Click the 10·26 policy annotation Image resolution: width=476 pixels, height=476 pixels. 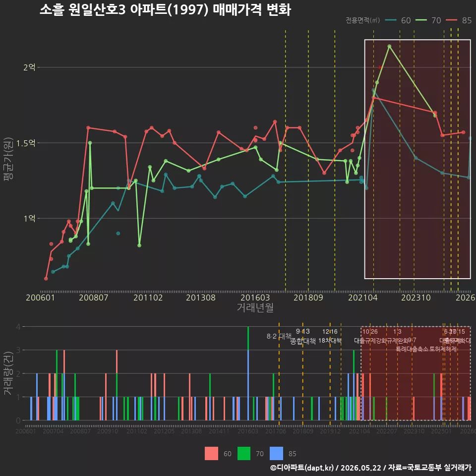tap(370, 332)
